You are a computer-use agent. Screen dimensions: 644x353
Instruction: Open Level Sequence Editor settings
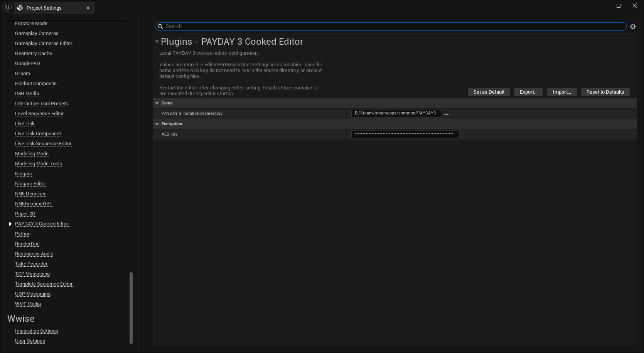click(x=39, y=114)
